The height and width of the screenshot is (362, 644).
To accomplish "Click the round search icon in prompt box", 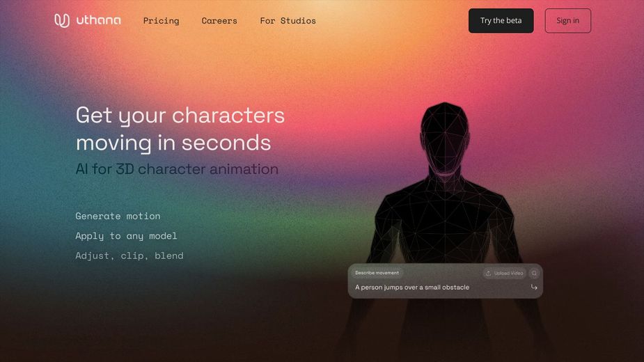I will [x=534, y=274].
